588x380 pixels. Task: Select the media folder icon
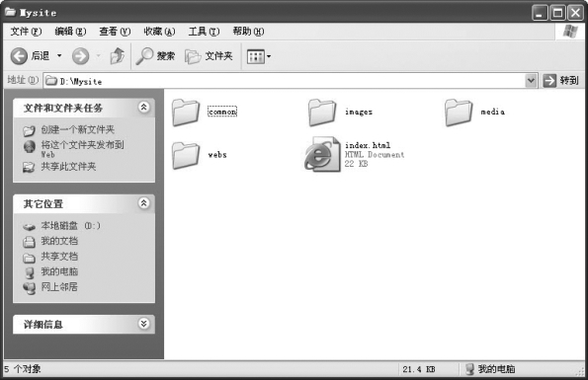(459, 112)
